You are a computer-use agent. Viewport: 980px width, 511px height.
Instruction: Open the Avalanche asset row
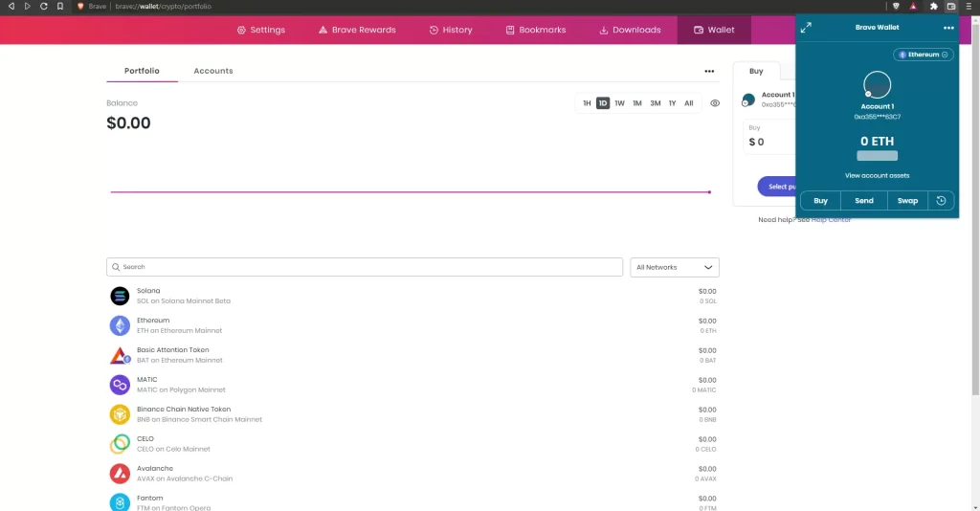tap(413, 474)
